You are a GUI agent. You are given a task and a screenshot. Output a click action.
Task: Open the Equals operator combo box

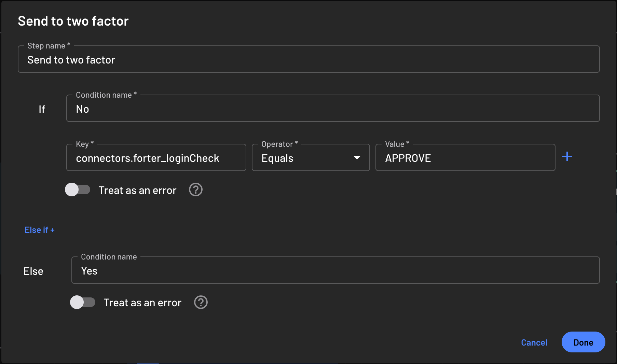304,158
